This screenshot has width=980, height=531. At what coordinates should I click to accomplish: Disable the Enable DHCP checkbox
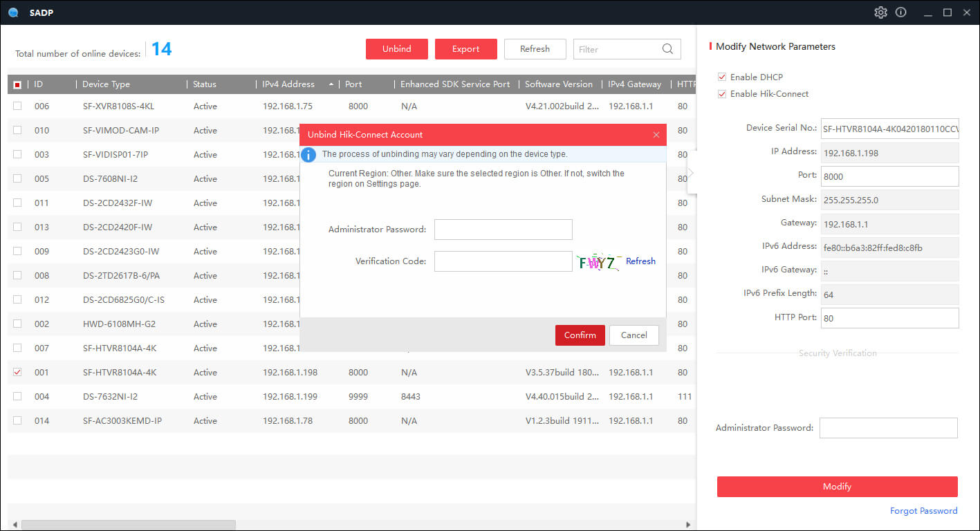tap(722, 77)
